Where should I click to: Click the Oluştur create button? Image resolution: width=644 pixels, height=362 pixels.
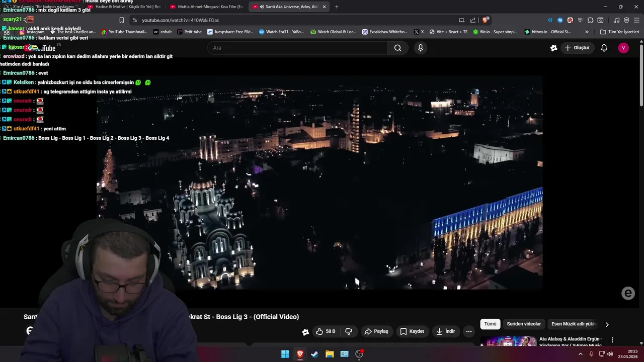(x=577, y=48)
